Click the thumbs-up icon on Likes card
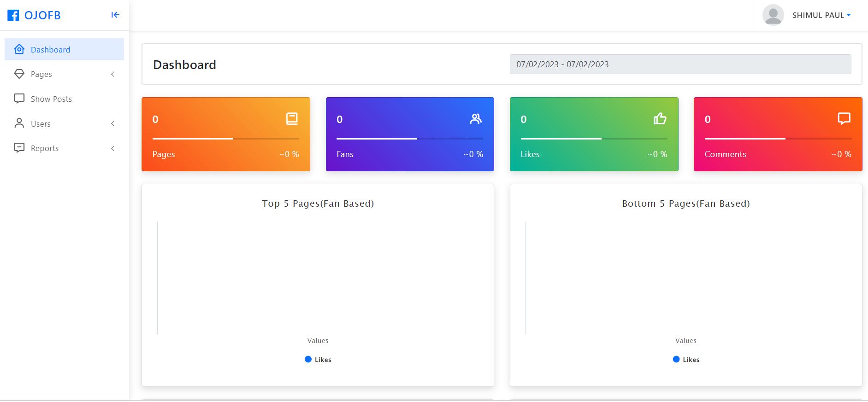The height and width of the screenshot is (402, 868). point(660,119)
